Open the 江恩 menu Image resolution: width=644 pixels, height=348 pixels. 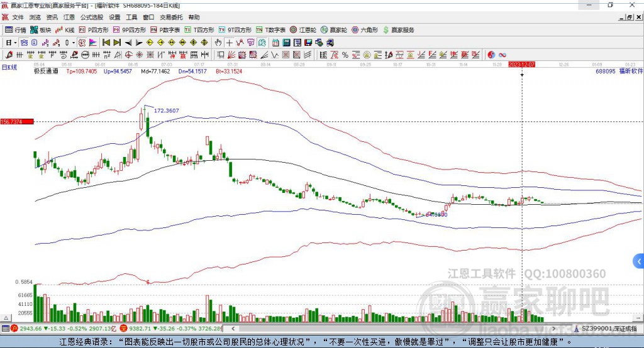click(x=69, y=17)
